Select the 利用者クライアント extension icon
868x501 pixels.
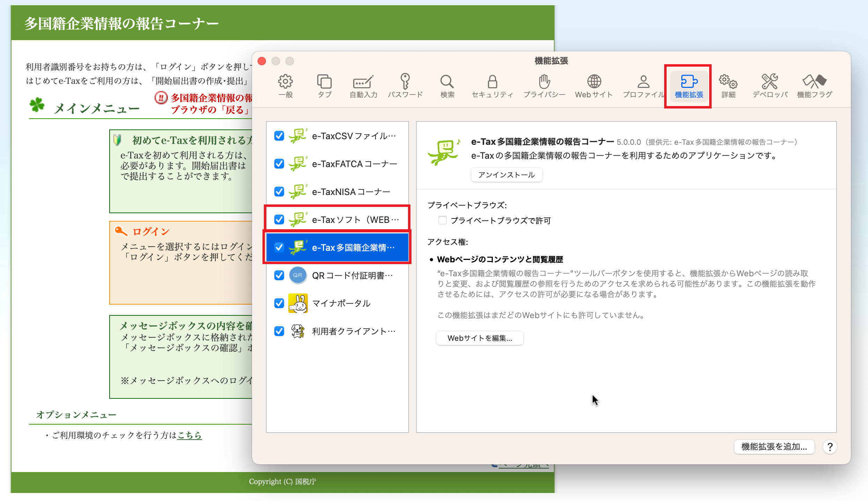point(298,331)
